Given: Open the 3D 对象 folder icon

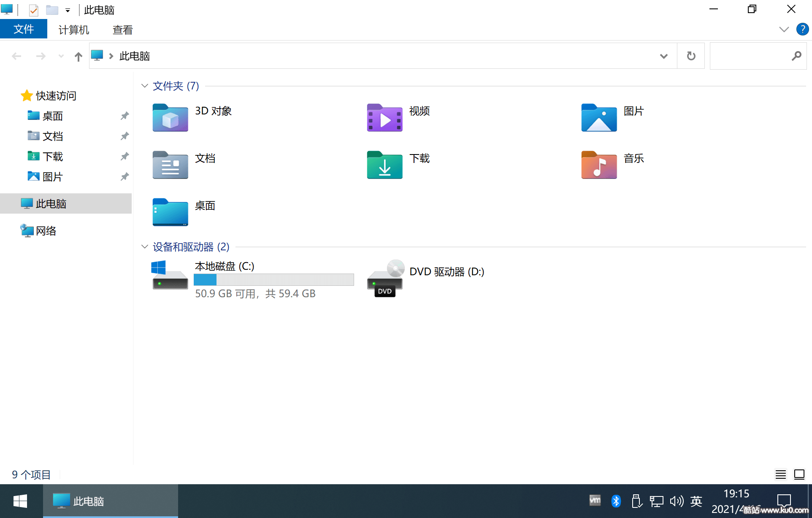Looking at the screenshot, I should [x=170, y=118].
